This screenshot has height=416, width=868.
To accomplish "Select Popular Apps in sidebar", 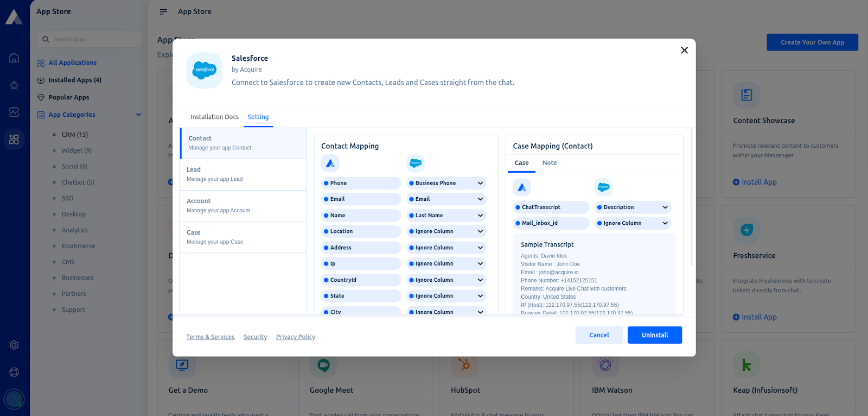I will click(69, 98).
